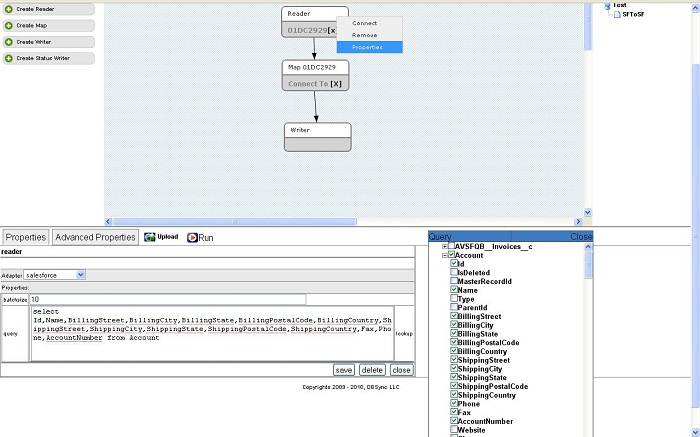Viewport: 700px width, 437px height.
Task: Click the SFToSF file icon in tree
Action: pos(616,14)
